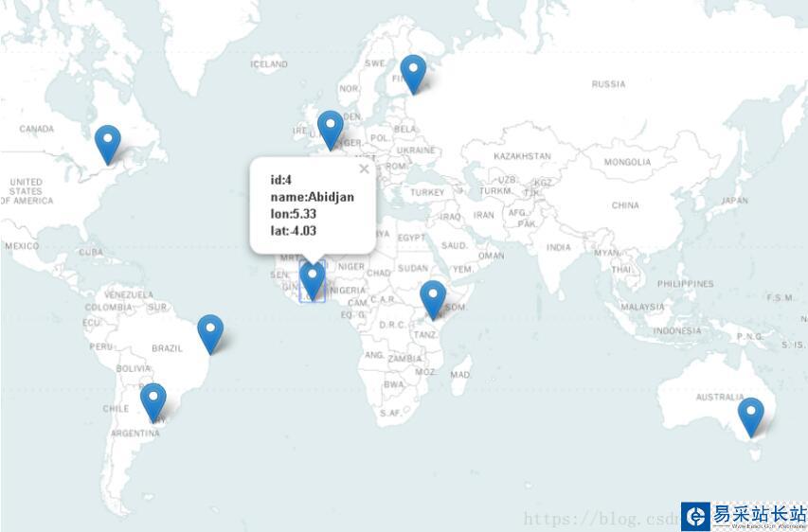Viewport: 808px width, 532px height.
Task: Click the INDONESIA label
Action: [677, 330]
